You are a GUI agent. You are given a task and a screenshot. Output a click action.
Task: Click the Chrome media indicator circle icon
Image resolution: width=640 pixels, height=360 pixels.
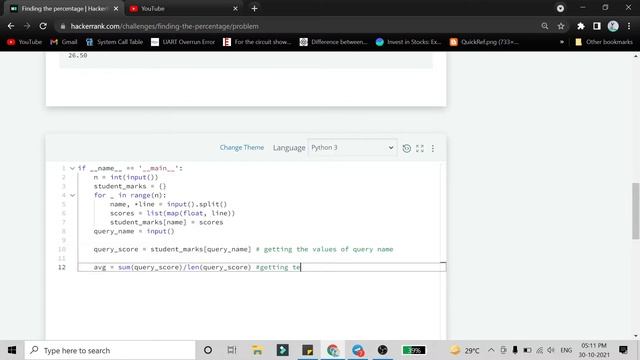point(560,8)
